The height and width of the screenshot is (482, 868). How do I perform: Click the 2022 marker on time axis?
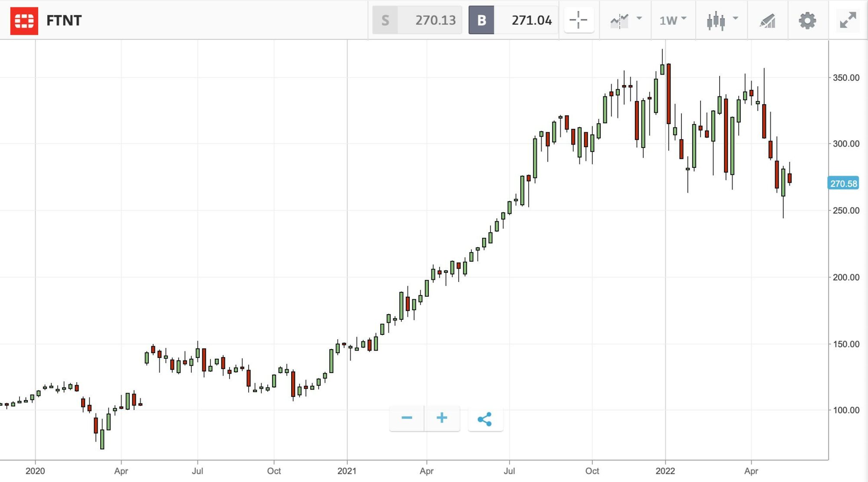click(x=665, y=471)
